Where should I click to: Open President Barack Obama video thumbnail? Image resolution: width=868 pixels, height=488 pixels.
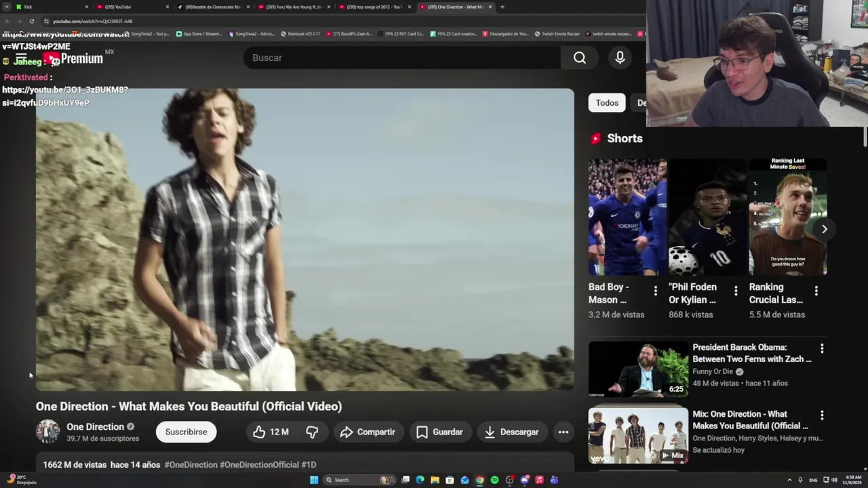[x=638, y=369]
